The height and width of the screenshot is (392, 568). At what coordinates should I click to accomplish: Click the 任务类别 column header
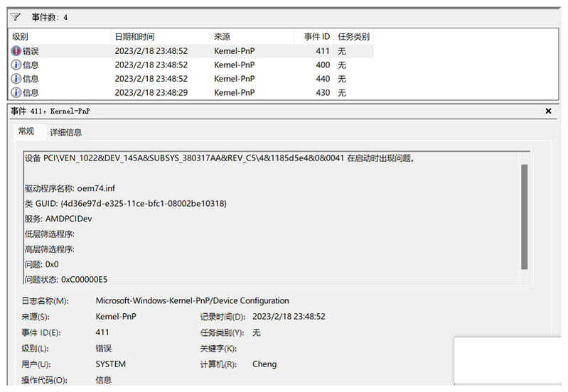[353, 37]
